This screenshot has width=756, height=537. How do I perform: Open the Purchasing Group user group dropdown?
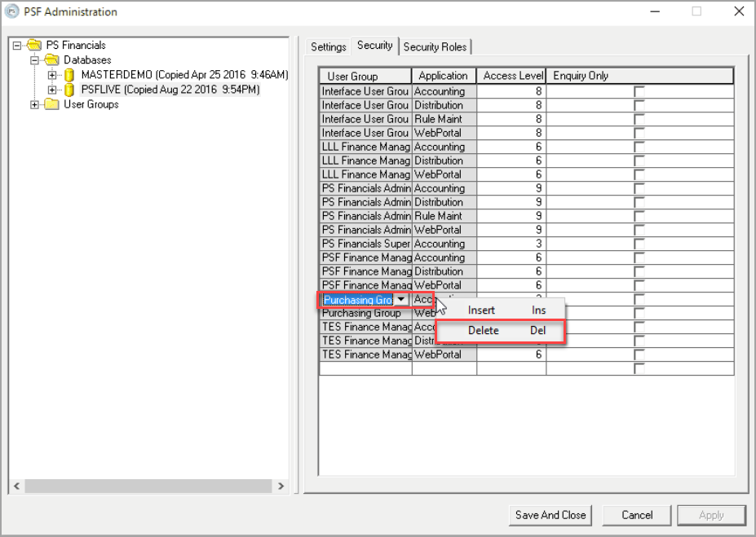tap(401, 300)
